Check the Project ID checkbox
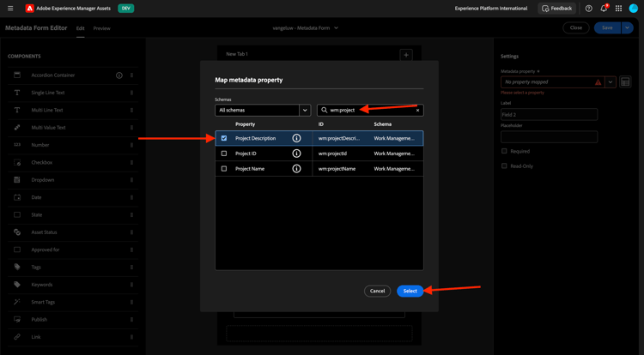Viewport: 644px width, 355px height. [224, 153]
